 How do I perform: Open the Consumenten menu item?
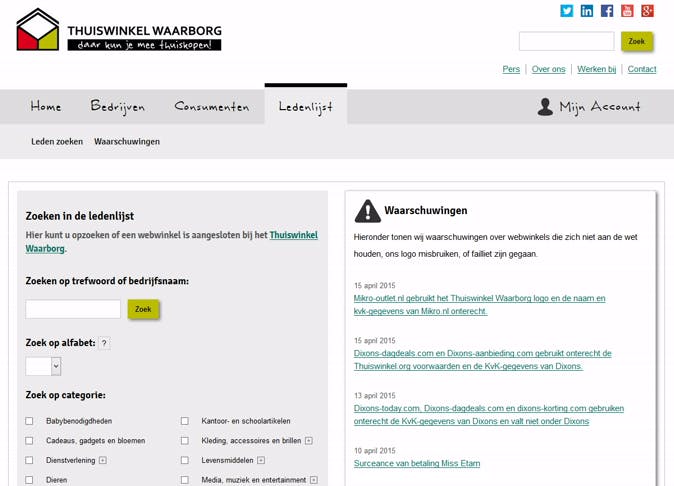pyautogui.click(x=211, y=106)
